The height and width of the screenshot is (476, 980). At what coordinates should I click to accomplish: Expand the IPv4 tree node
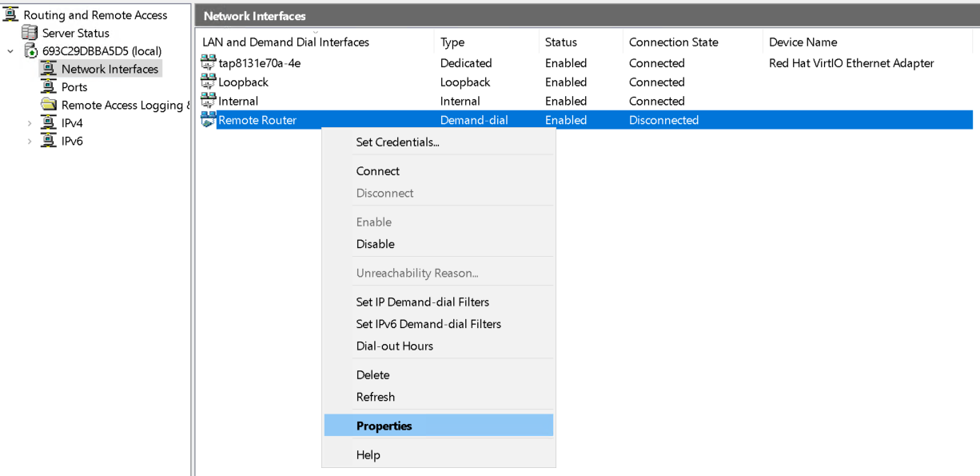click(x=30, y=123)
